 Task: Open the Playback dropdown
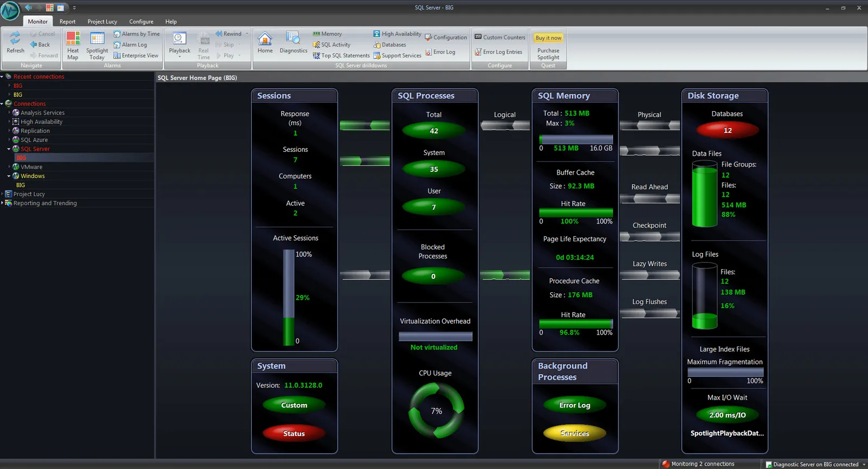point(180,45)
